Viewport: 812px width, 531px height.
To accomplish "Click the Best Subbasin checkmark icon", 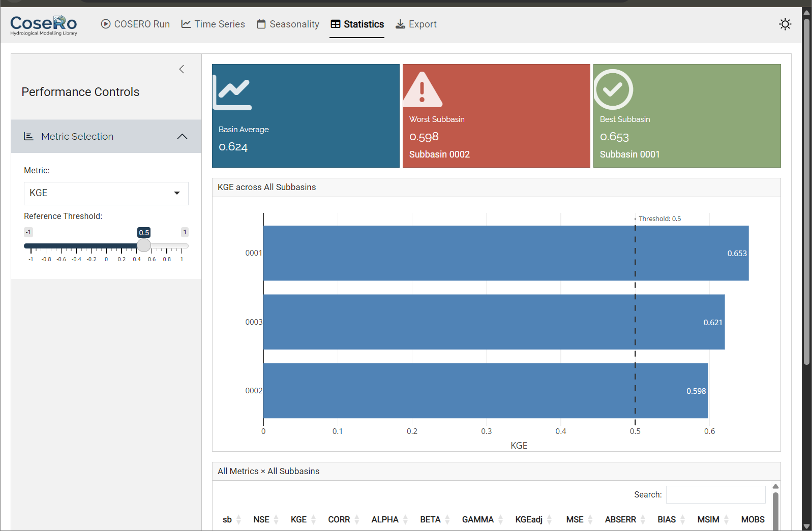I will (x=613, y=90).
